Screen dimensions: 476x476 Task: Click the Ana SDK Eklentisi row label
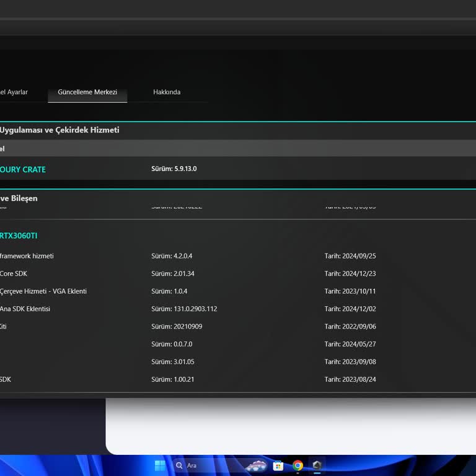25,309
